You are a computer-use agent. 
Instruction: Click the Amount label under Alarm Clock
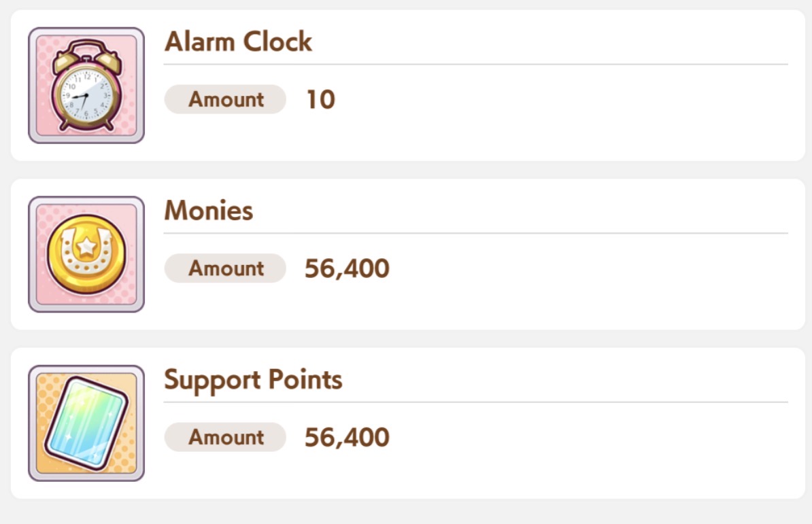[x=225, y=99]
